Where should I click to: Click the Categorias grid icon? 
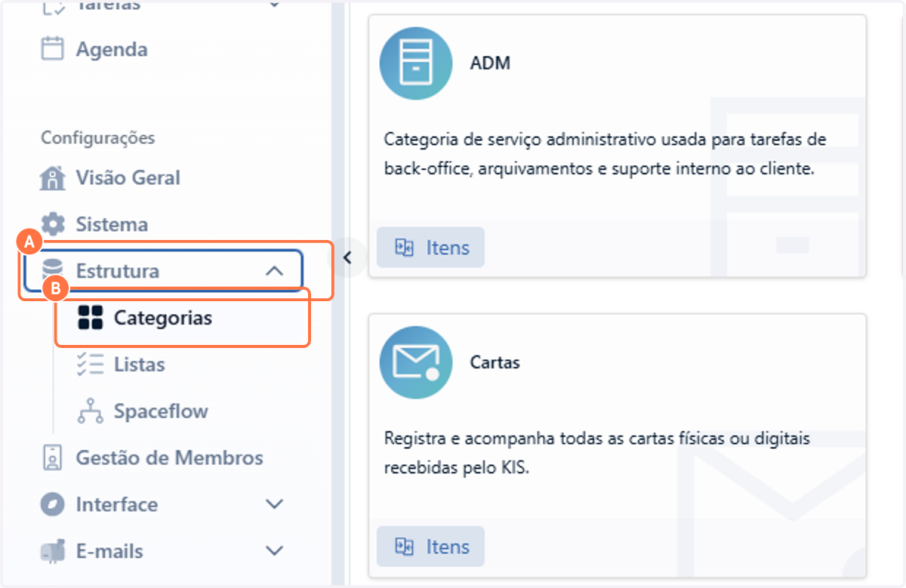(91, 318)
